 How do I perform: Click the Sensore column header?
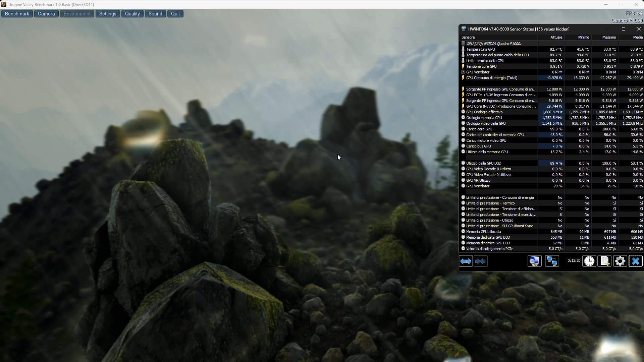(498, 37)
